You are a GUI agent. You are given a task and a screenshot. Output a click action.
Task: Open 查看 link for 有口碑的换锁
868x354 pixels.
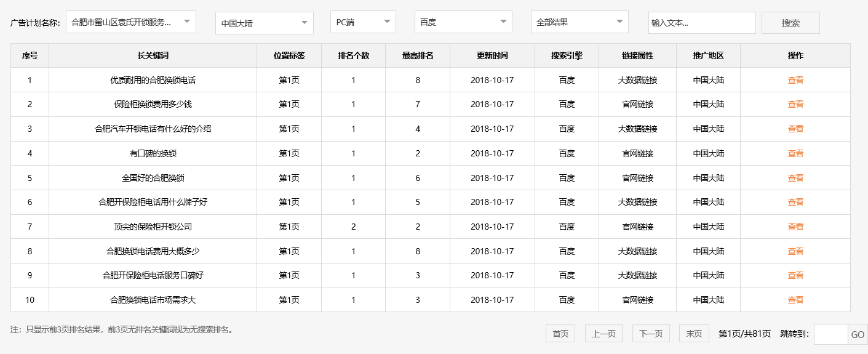point(795,153)
